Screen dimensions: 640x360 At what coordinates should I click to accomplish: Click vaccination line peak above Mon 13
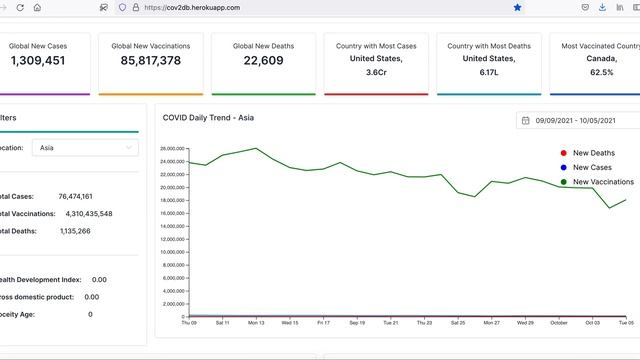click(256, 148)
